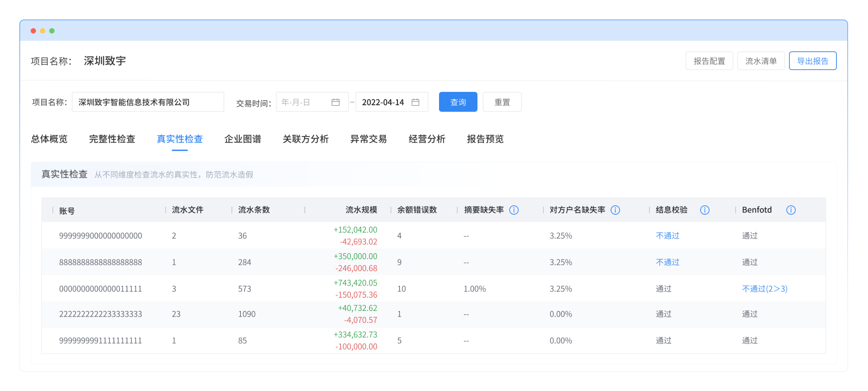Open the 关联方分析 tab

[305, 139]
